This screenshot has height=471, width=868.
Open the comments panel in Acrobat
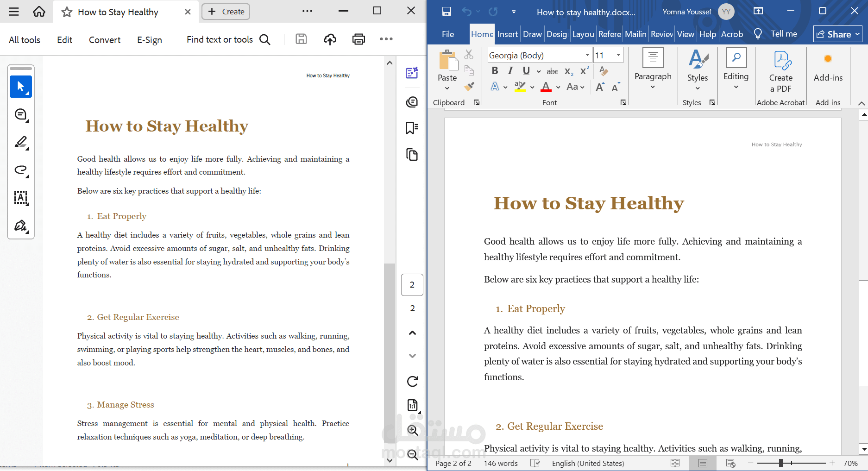[412, 102]
